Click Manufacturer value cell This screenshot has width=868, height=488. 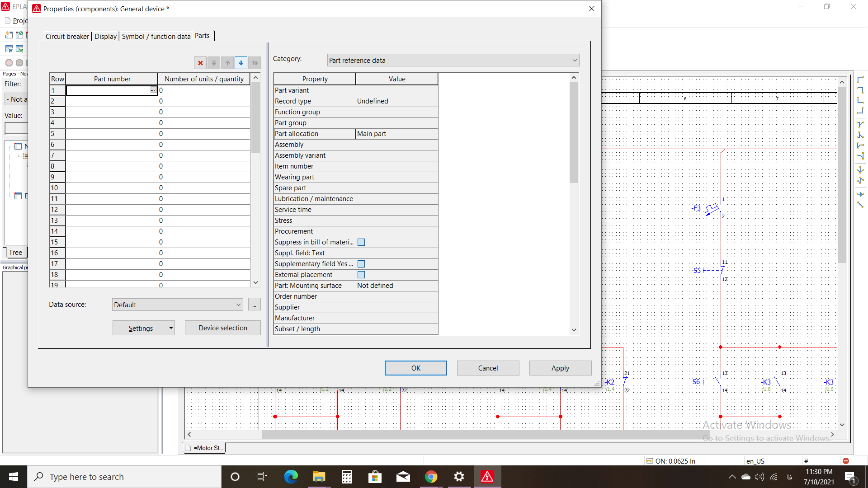[x=397, y=318]
